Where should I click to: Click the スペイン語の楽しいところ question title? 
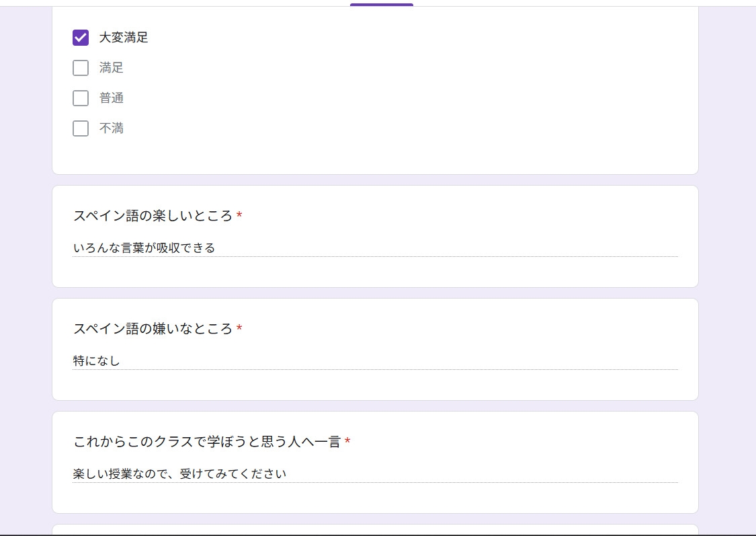point(153,216)
